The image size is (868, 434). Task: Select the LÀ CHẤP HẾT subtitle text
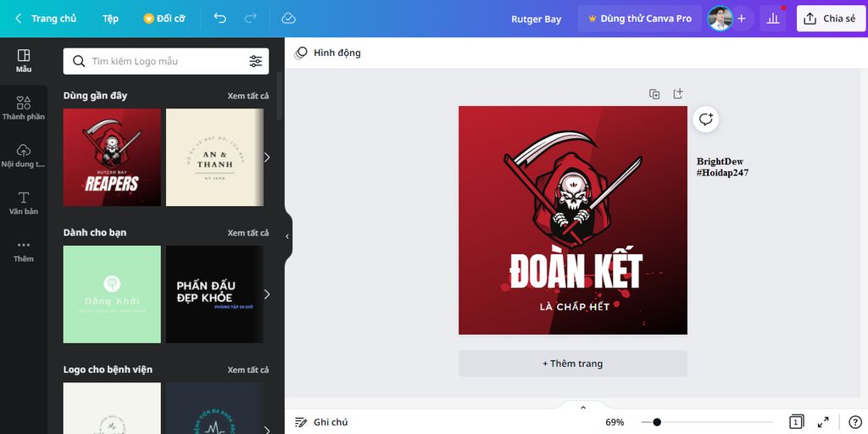pyautogui.click(x=575, y=307)
